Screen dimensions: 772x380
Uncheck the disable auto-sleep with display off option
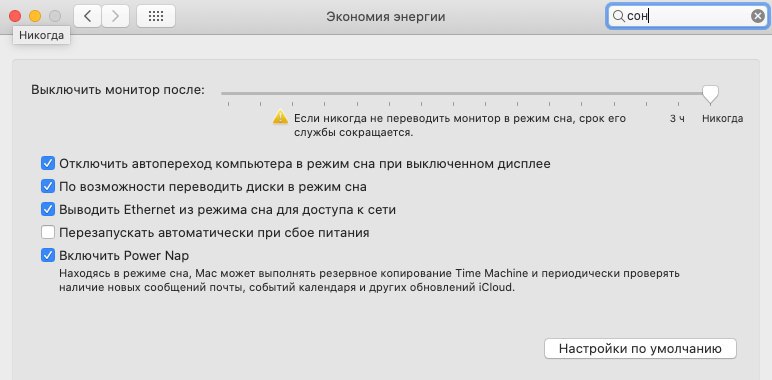click(48, 163)
